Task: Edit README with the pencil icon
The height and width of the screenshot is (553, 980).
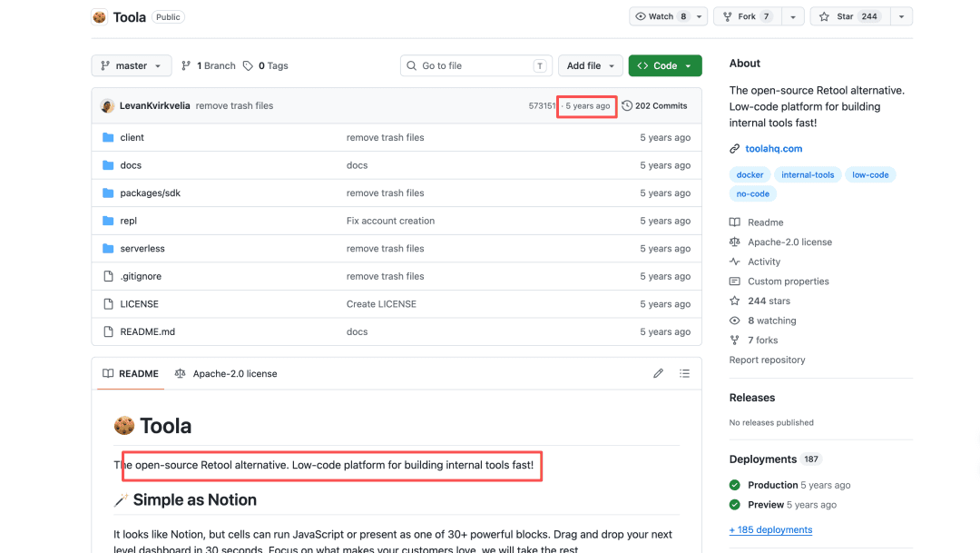Action: point(658,373)
